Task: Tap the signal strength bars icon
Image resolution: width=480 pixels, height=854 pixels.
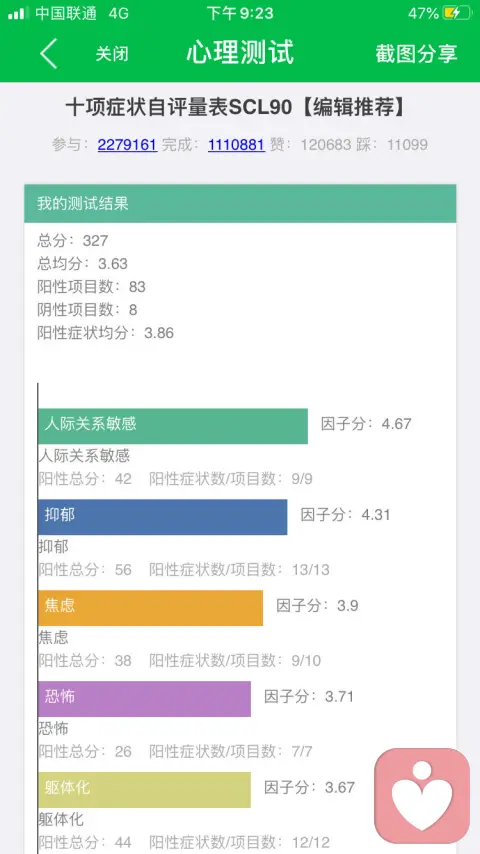Action: point(19,13)
